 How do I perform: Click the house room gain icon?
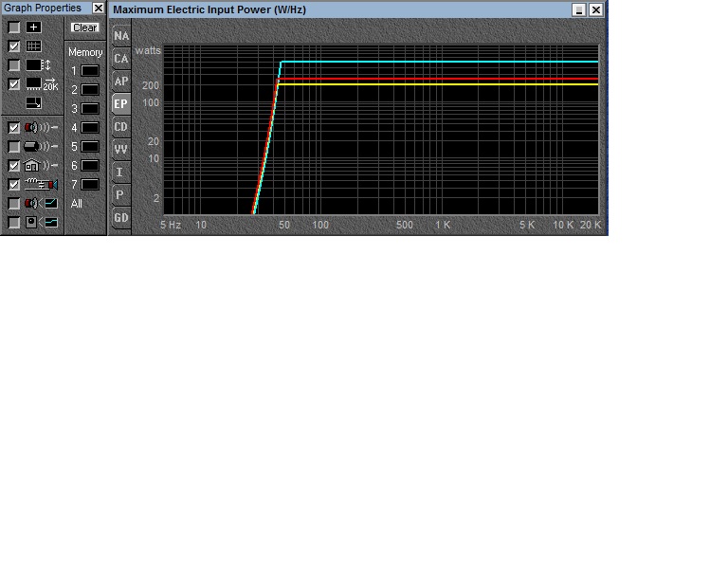42,165
